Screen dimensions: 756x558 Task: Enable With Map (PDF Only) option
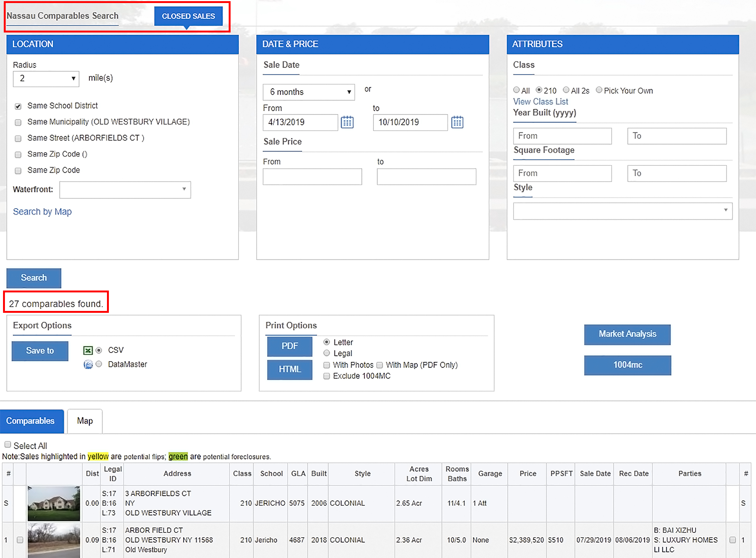pyautogui.click(x=380, y=365)
